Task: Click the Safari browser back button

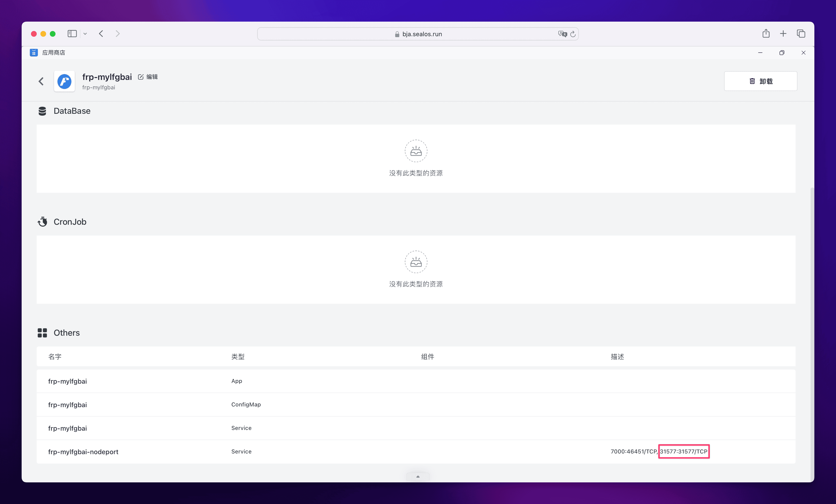Action: [x=101, y=34]
